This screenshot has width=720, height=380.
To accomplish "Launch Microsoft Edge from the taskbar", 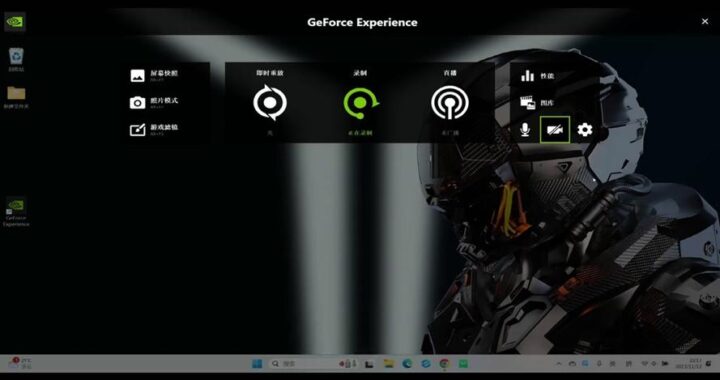I will click(407, 363).
